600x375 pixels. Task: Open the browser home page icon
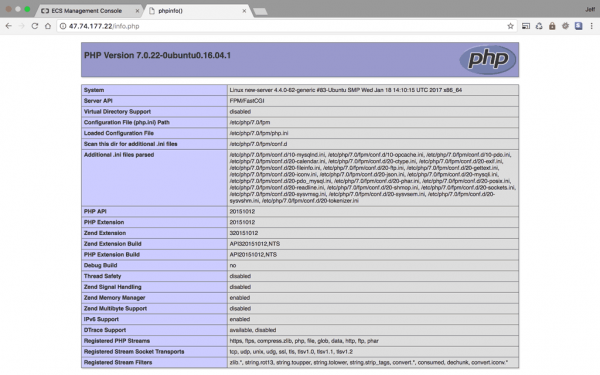(x=48, y=26)
